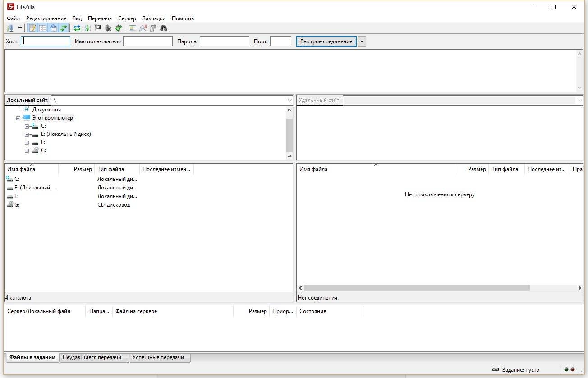
Task: Toggle synchronized browsing
Action: click(153, 28)
